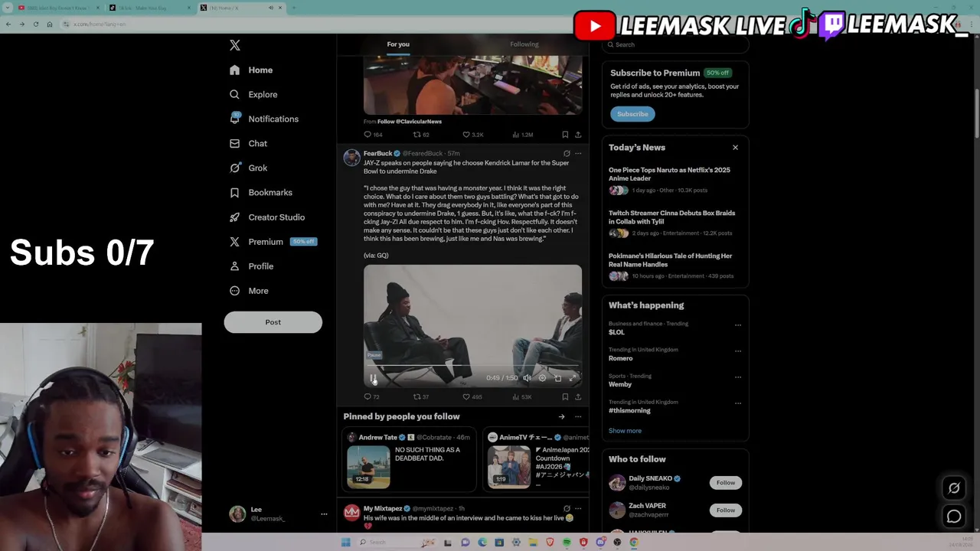This screenshot has width=980, height=551.
Task: Open Premium from the sidebar
Action: pyautogui.click(x=273, y=241)
